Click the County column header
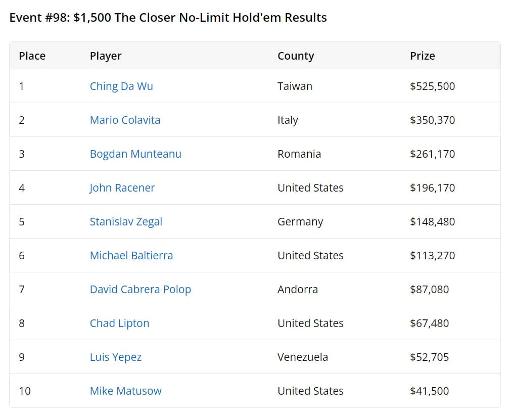 (296, 56)
